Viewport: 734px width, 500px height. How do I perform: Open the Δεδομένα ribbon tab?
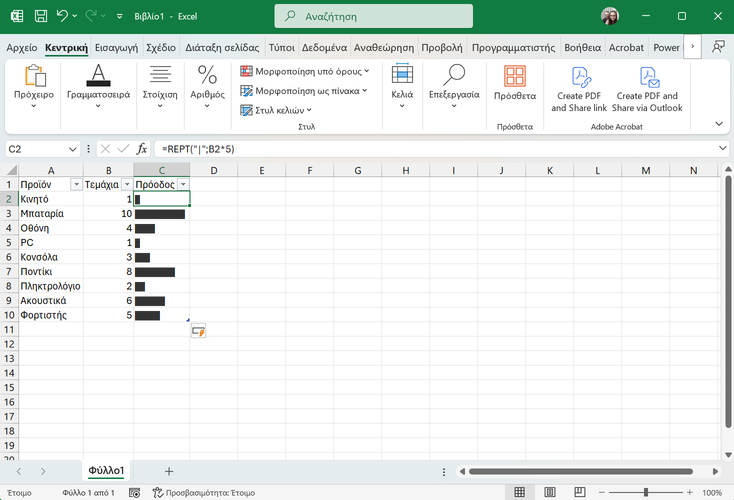point(324,47)
